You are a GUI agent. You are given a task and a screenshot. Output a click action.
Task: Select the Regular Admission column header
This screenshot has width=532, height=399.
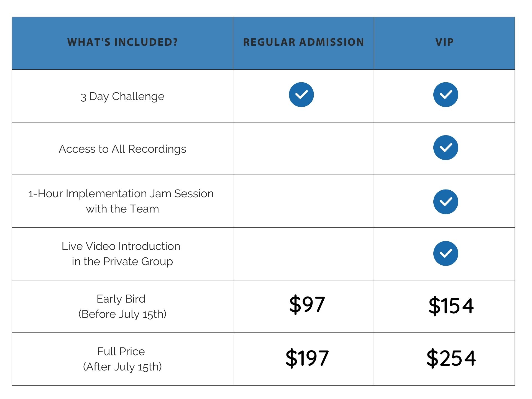click(x=303, y=42)
